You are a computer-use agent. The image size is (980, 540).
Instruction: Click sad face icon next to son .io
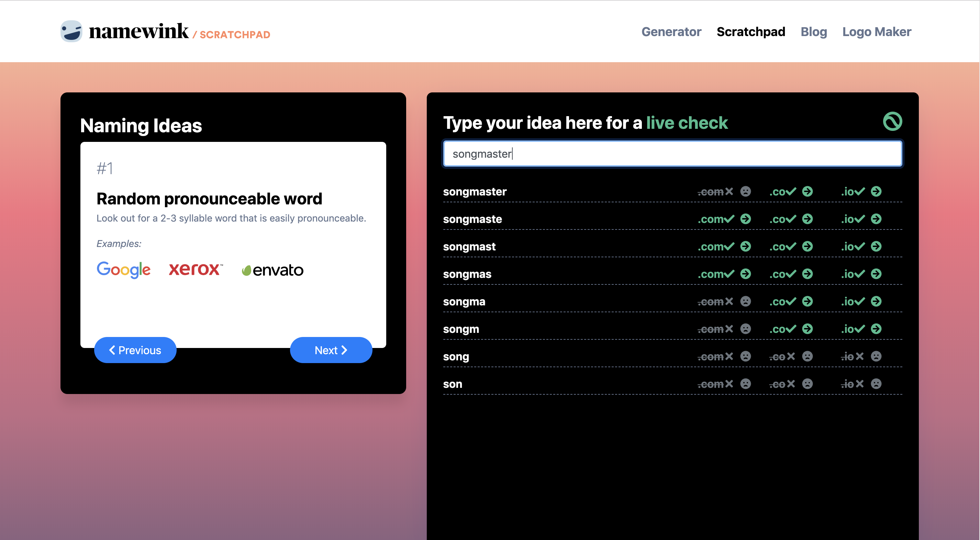tap(876, 384)
